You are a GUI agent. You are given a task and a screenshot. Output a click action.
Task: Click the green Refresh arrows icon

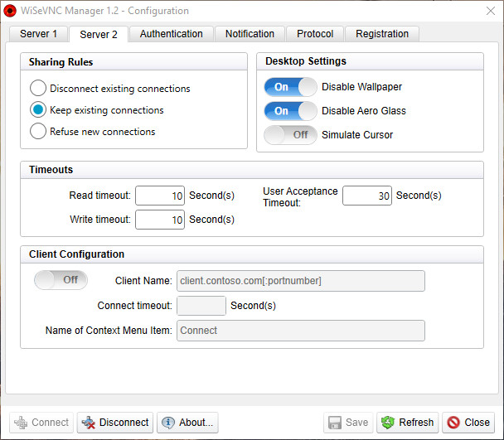[388, 423]
